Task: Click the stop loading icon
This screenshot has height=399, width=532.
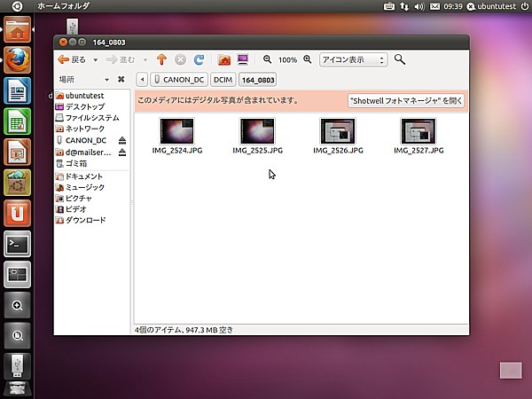Action: tap(180, 59)
